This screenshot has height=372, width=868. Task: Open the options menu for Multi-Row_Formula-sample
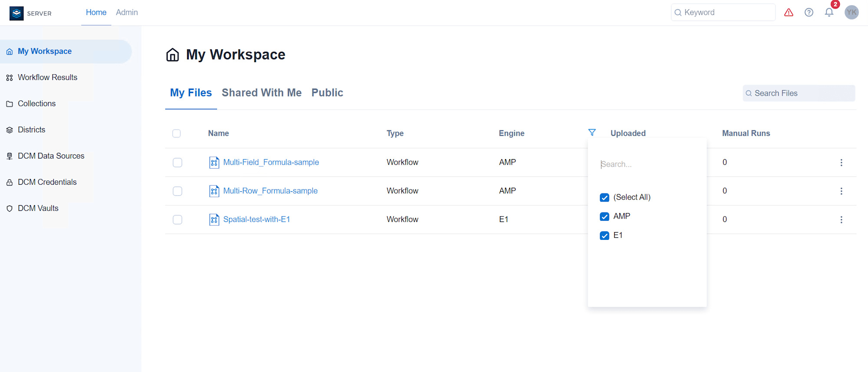[x=841, y=191]
